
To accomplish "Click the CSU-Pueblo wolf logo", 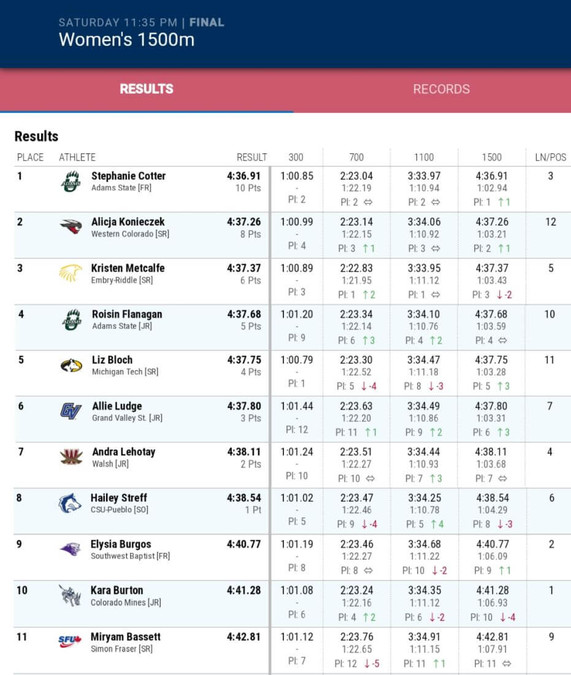I will coord(70,503).
